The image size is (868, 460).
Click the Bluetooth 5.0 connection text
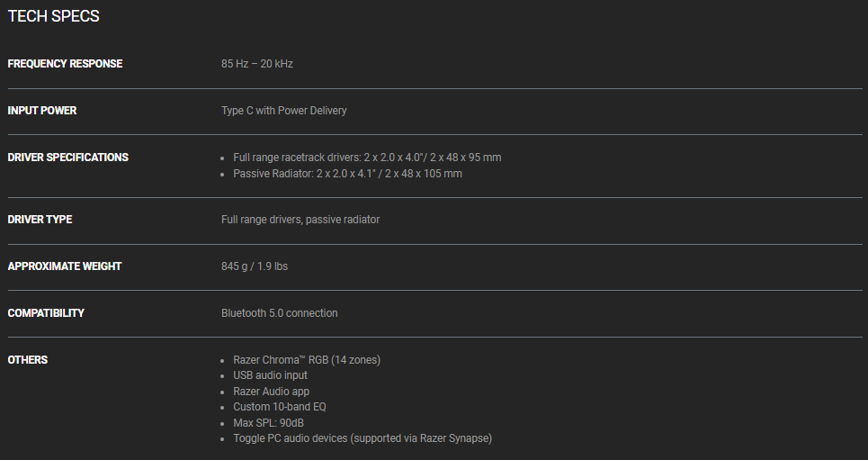click(x=280, y=313)
